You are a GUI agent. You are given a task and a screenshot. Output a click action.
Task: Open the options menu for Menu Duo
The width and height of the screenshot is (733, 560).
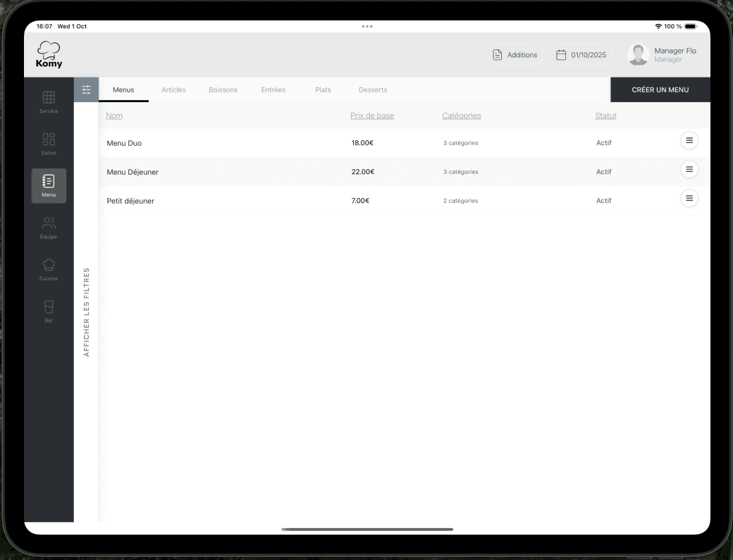click(x=689, y=141)
